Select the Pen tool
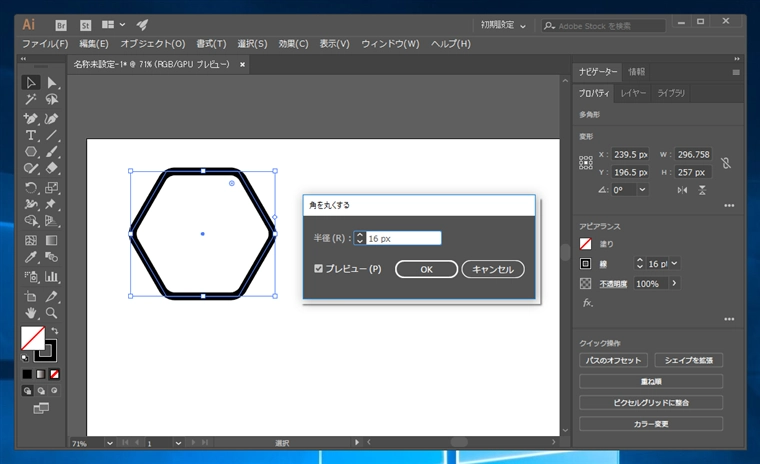760x464 pixels. click(x=31, y=118)
